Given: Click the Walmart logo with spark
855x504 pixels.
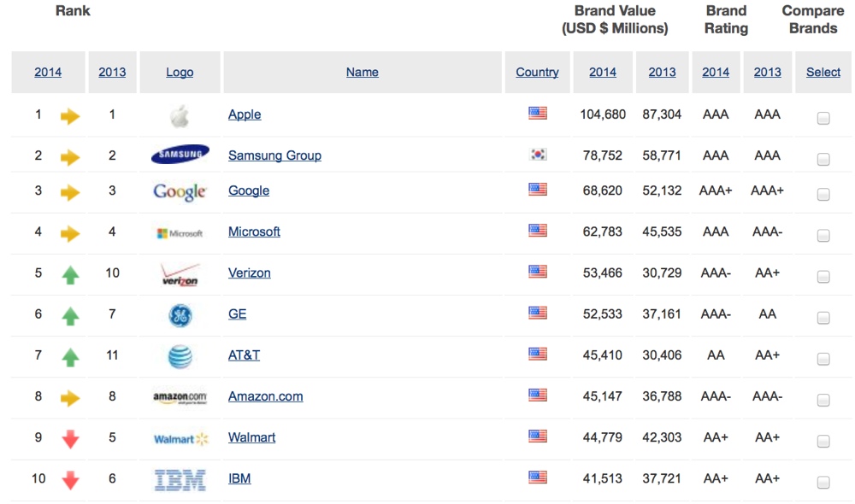Looking at the screenshot, I should tap(180, 439).
